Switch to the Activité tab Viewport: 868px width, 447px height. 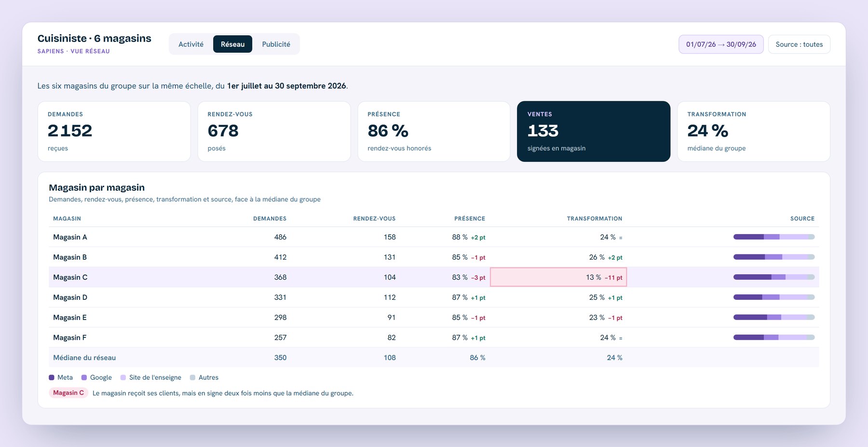tap(191, 44)
